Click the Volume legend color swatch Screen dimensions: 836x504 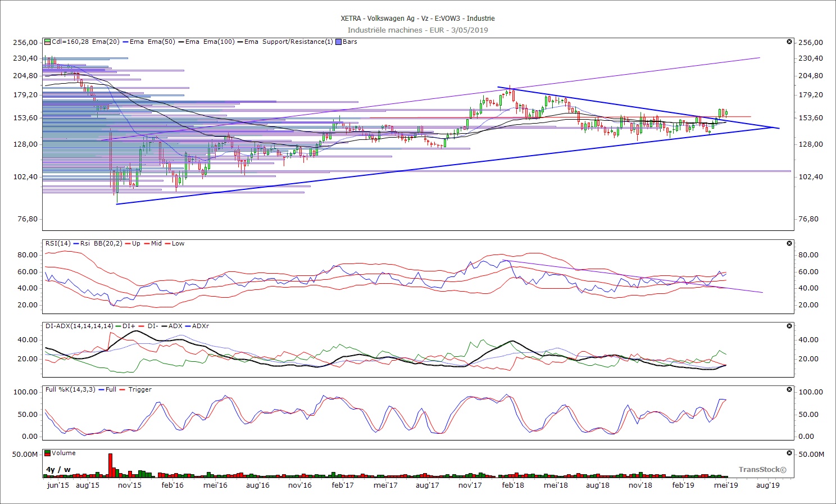click(x=48, y=453)
